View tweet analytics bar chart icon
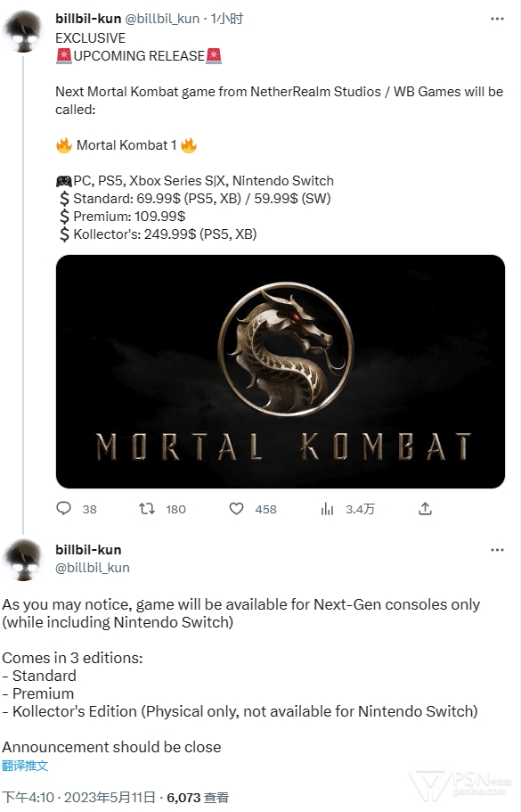Screen dimensions: 521x812 point(327,509)
